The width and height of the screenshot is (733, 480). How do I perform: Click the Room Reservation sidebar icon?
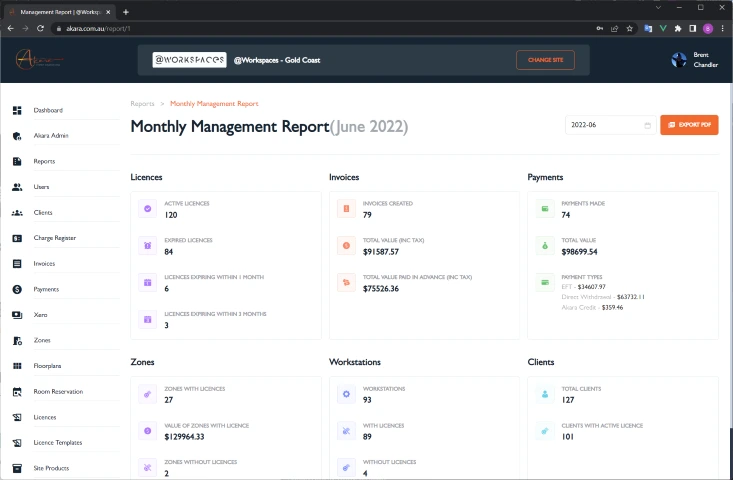tap(17, 392)
